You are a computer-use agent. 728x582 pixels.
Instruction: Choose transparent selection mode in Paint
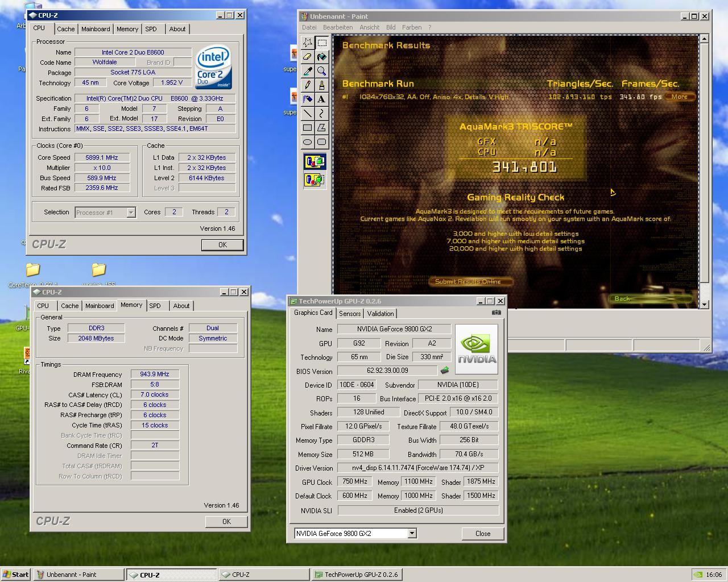click(315, 180)
